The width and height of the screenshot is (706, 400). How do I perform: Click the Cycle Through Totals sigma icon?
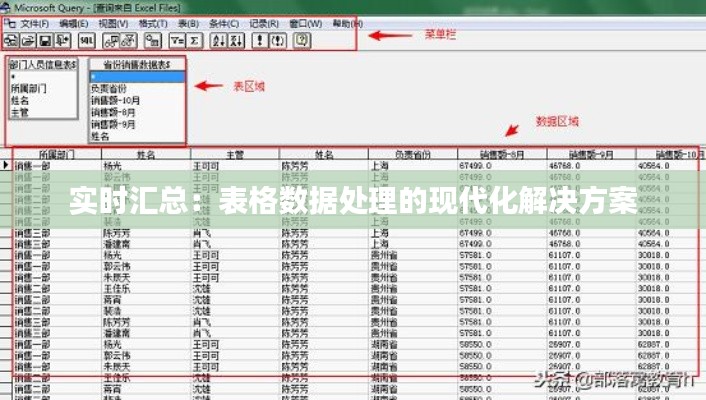pyautogui.click(x=194, y=41)
